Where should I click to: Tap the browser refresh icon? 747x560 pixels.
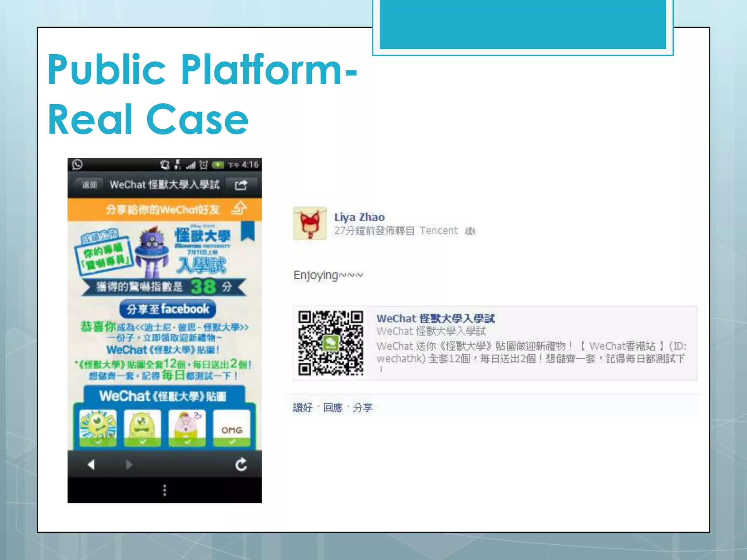[x=241, y=464]
